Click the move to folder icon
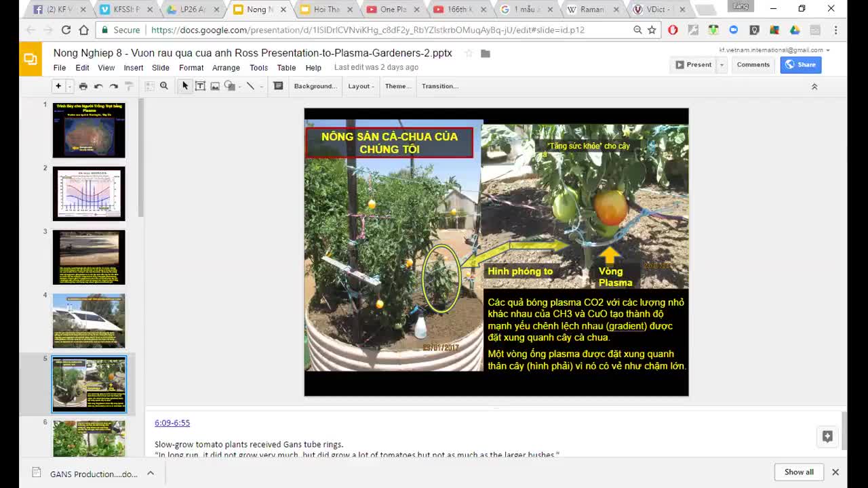The width and height of the screenshot is (868, 488). click(x=486, y=54)
